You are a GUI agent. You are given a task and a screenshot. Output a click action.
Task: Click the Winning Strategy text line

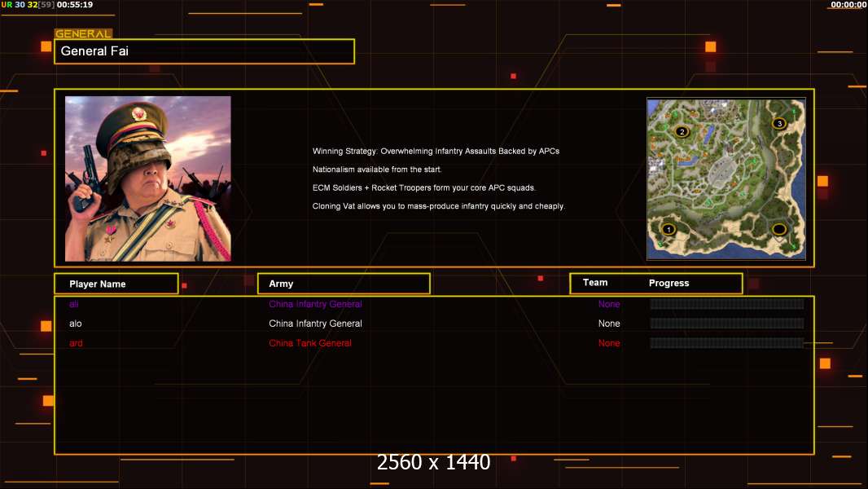[x=436, y=152]
